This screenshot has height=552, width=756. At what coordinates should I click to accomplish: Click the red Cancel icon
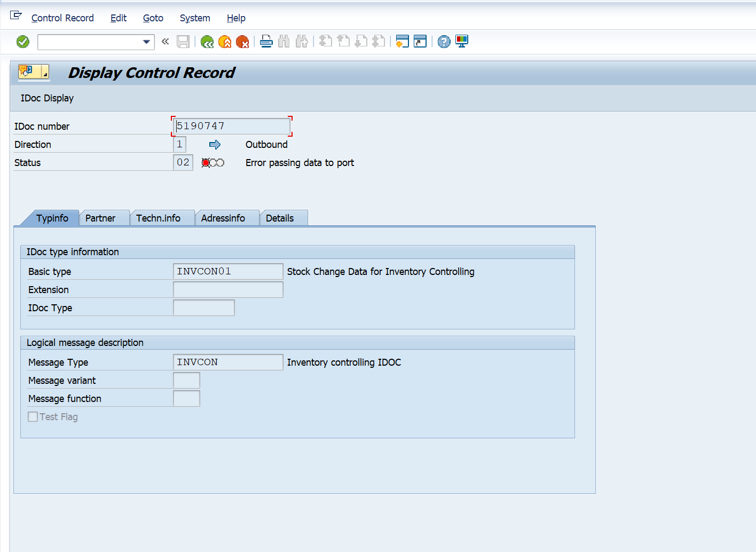point(242,42)
